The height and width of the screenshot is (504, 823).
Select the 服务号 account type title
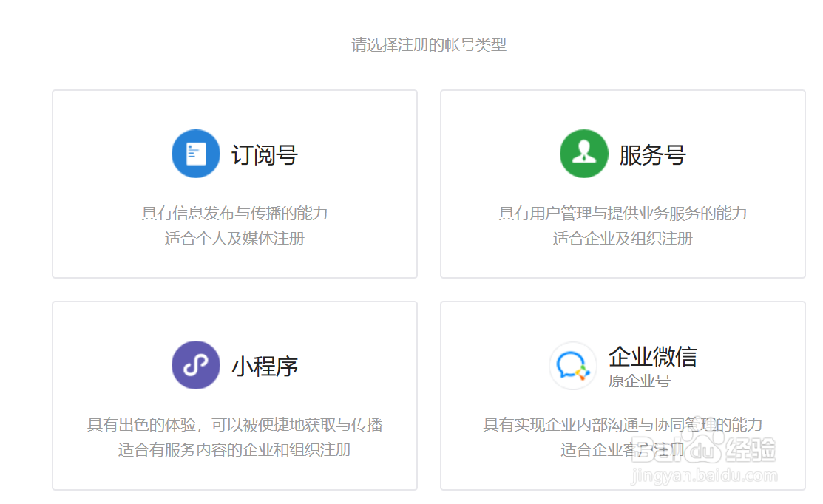click(652, 155)
